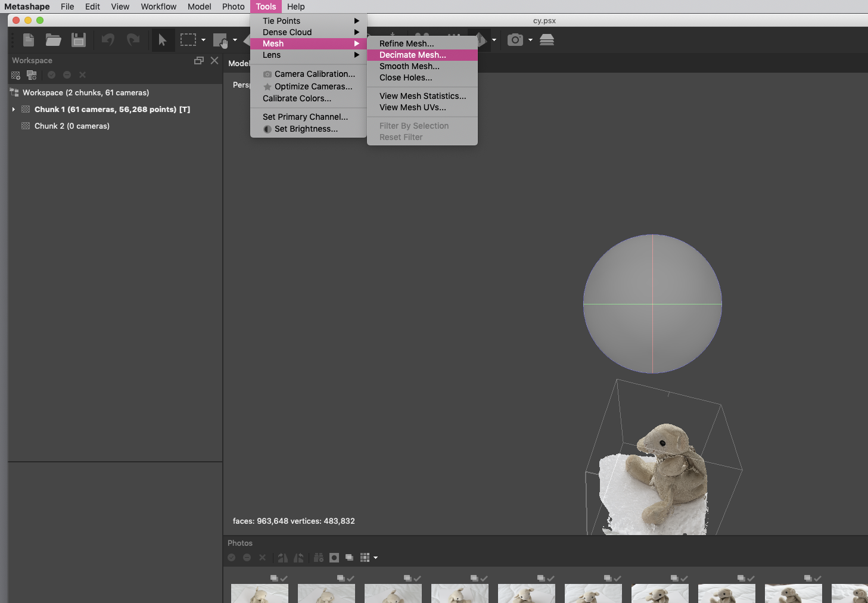The width and height of the screenshot is (868, 603).
Task: Save project using the floppy disk icon
Action: click(79, 40)
